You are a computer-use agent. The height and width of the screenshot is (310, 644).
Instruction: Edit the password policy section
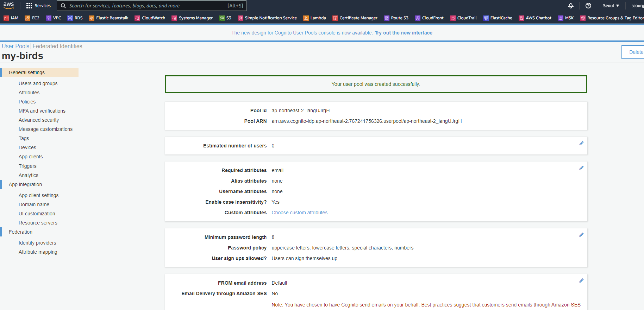[x=581, y=235]
